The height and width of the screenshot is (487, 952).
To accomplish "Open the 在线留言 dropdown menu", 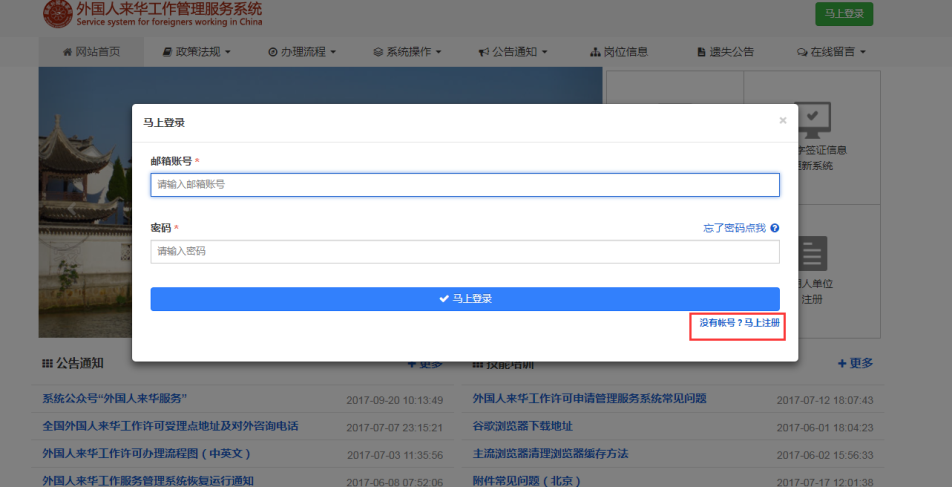I will 830,52.
